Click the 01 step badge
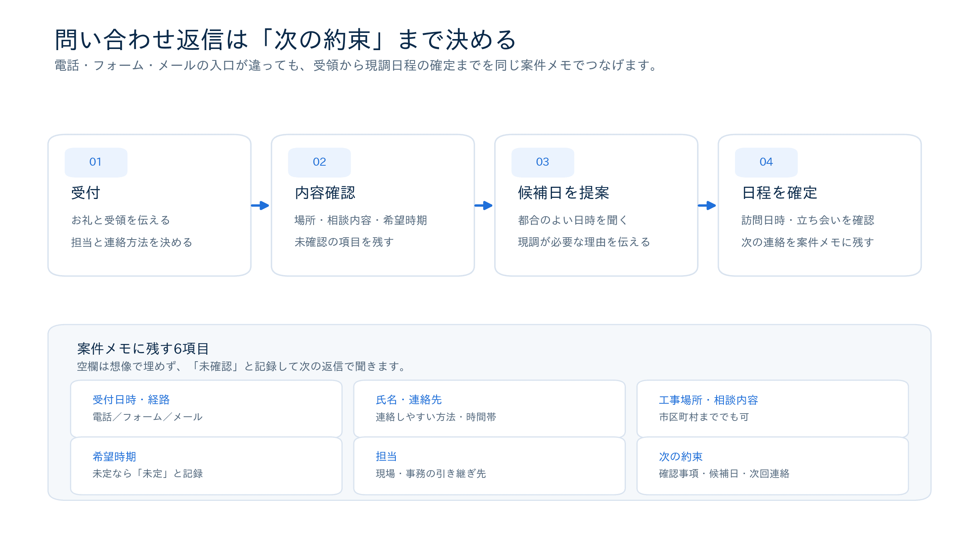980x551 pixels. [x=96, y=162]
